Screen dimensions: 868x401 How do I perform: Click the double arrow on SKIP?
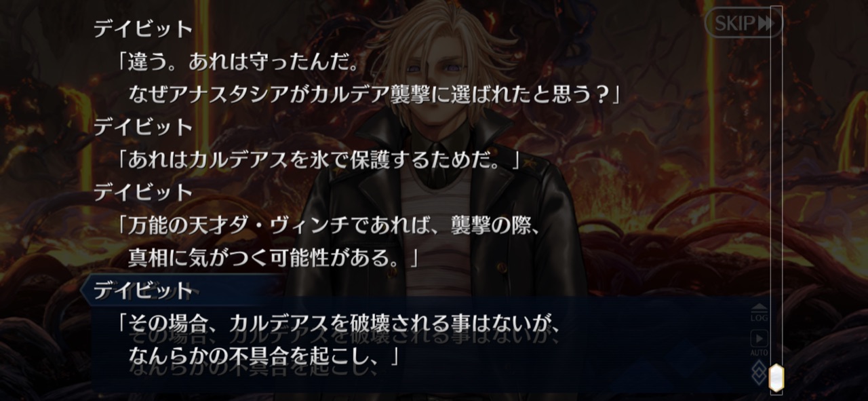point(766,24)
